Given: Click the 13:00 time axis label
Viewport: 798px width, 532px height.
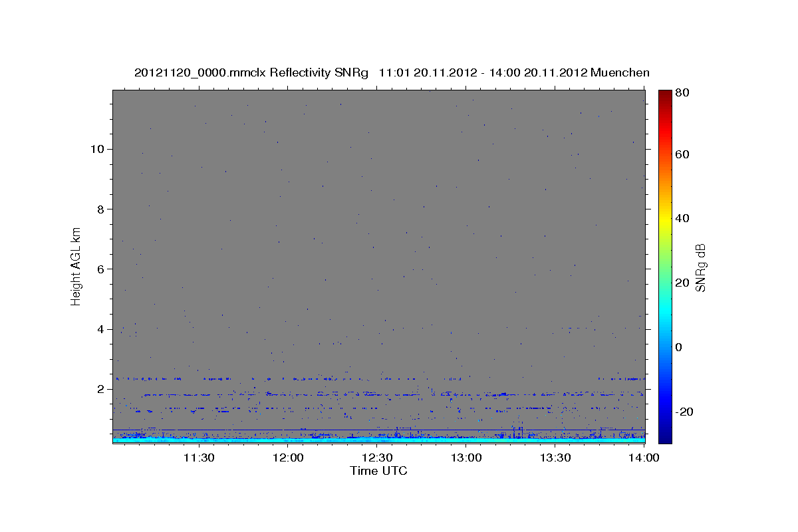Looking at the screenshot, I should point(466,458).
